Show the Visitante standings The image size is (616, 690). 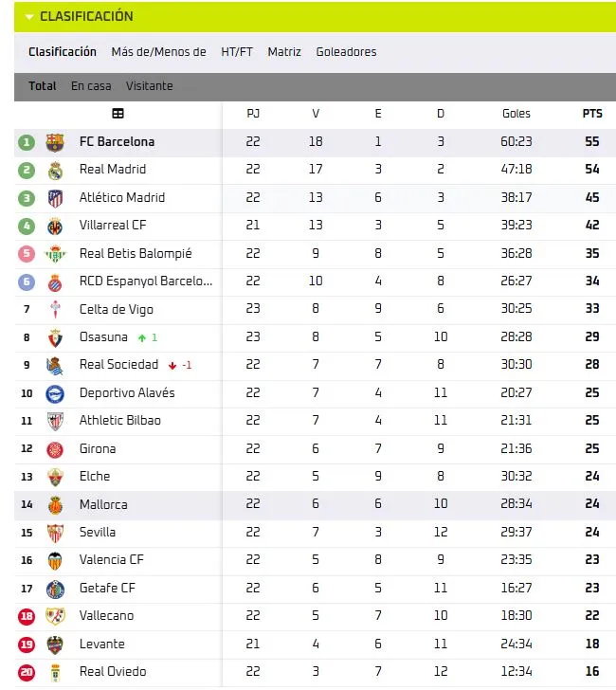click(x=150, y=86)
